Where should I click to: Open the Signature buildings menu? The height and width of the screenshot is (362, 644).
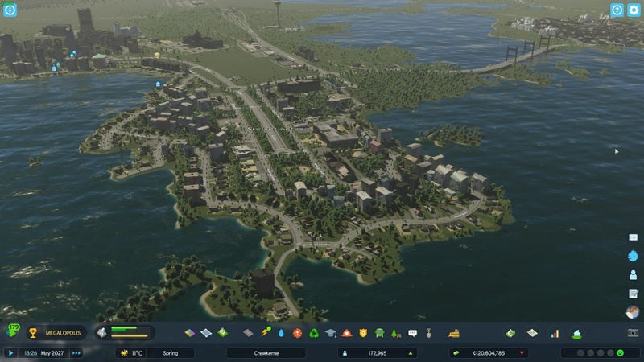pos(223,333)
